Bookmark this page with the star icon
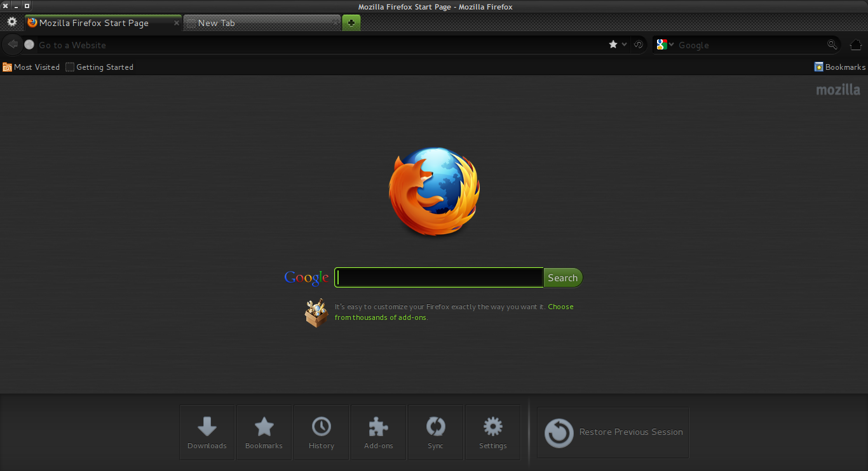The image size is (868, 471). pyautogui.click(x=613, y=44)
